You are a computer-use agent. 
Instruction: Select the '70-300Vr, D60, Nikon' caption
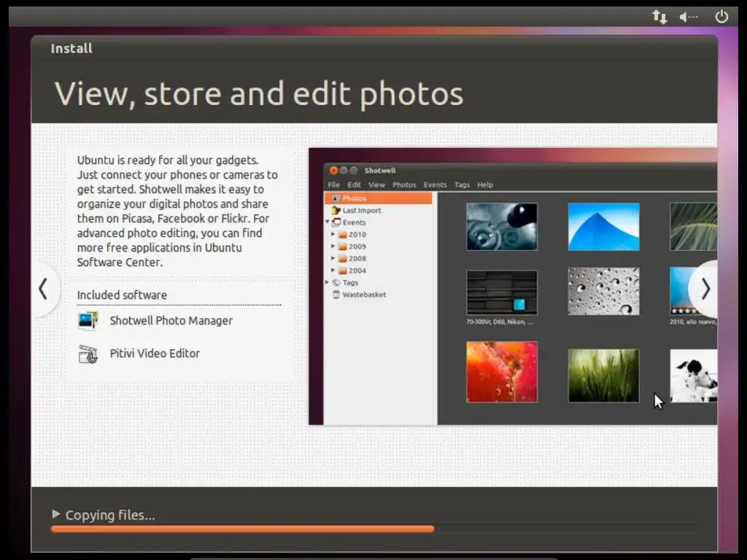[500, 322]
